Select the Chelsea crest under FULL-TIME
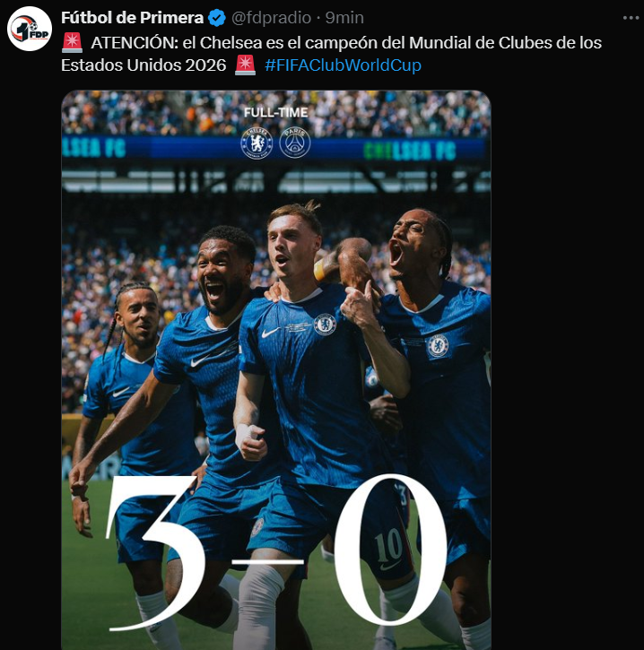This screenshot has height=650, width=644. click(x=257, y=143)
